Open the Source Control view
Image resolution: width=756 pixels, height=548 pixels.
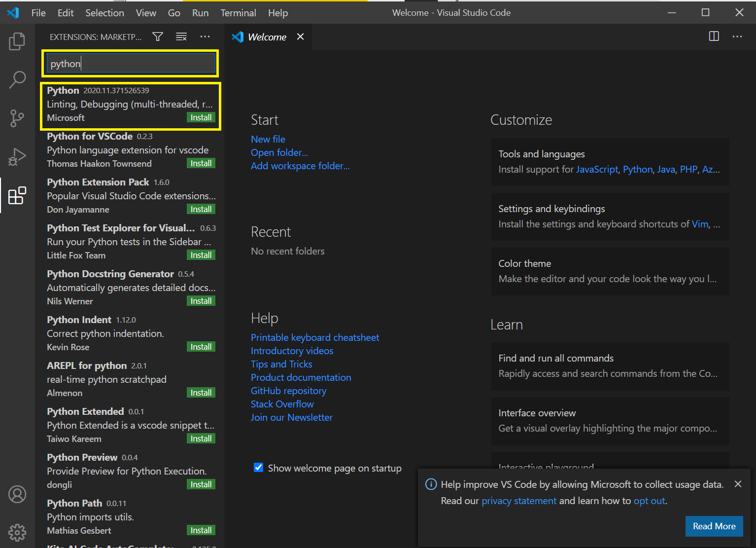pos(17,118)
